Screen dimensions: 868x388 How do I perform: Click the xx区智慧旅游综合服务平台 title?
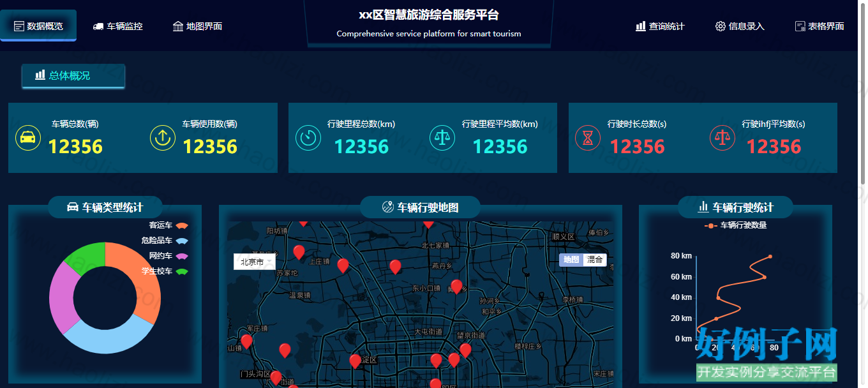[429, 15]
